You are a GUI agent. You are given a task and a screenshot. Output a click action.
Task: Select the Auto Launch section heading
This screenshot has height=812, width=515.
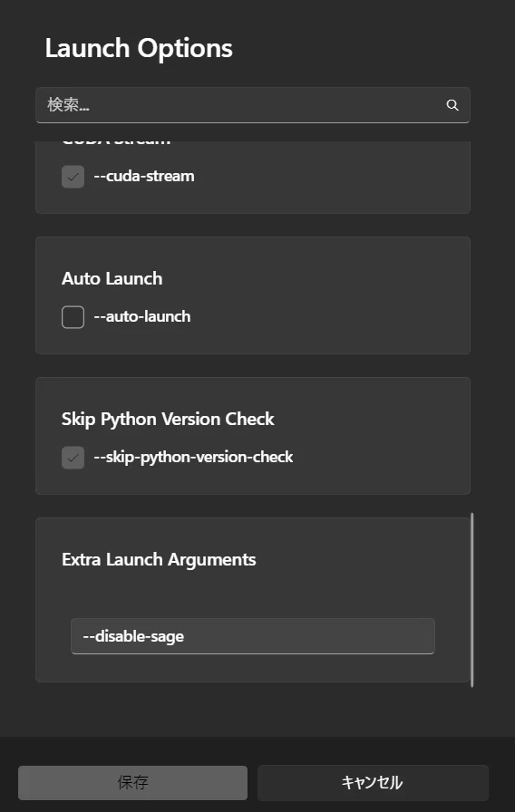click(x=112, y=278)
